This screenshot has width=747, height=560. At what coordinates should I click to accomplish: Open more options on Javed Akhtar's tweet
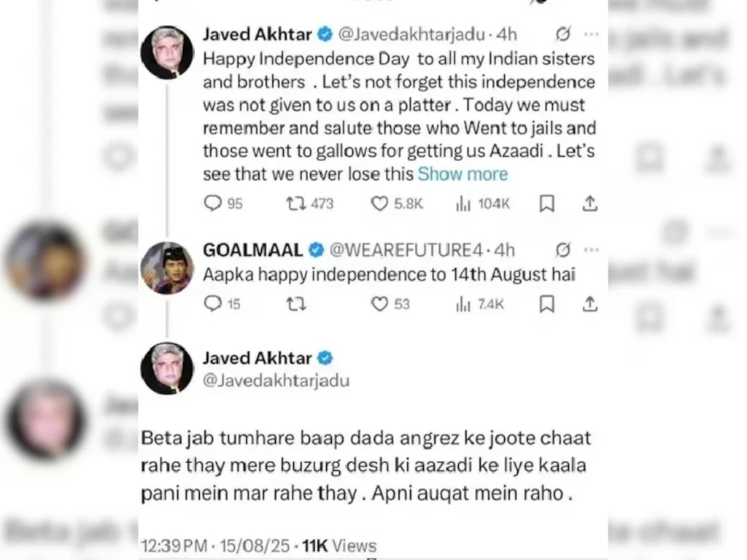pyautogui.click(x=591, y=34)
